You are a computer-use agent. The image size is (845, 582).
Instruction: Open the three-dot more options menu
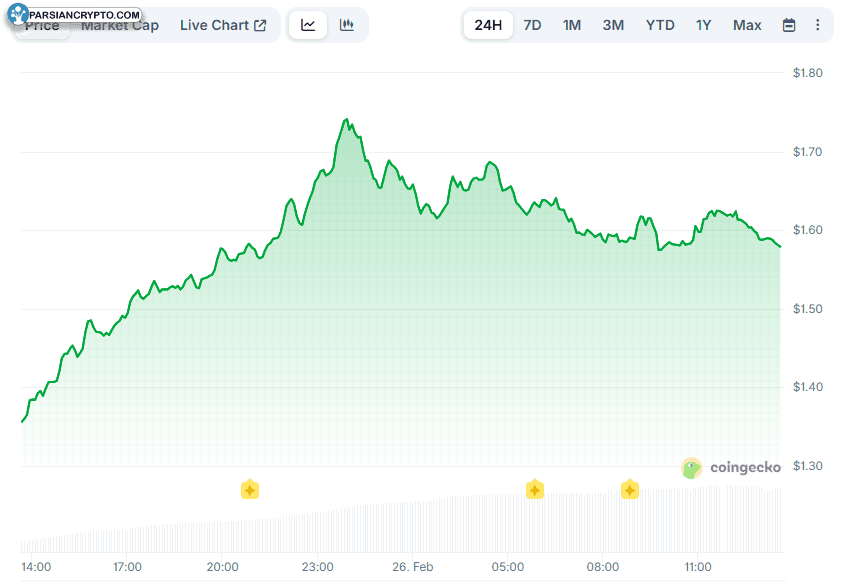coord(818,25)
